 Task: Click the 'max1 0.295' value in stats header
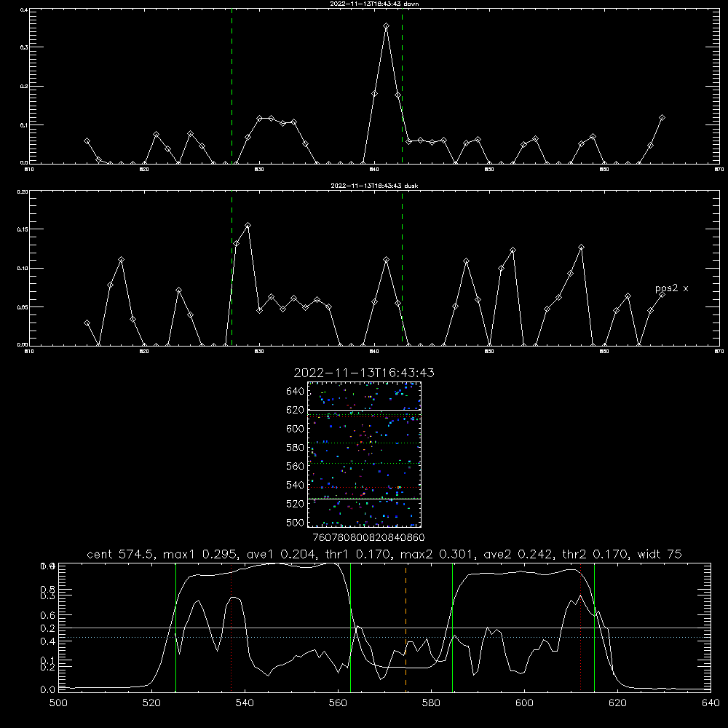point(199,554)
